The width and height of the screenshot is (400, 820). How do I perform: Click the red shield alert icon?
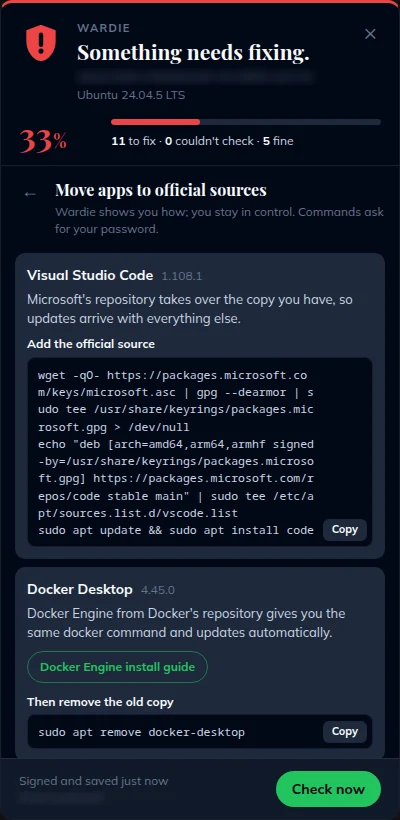tap(41, 42)
